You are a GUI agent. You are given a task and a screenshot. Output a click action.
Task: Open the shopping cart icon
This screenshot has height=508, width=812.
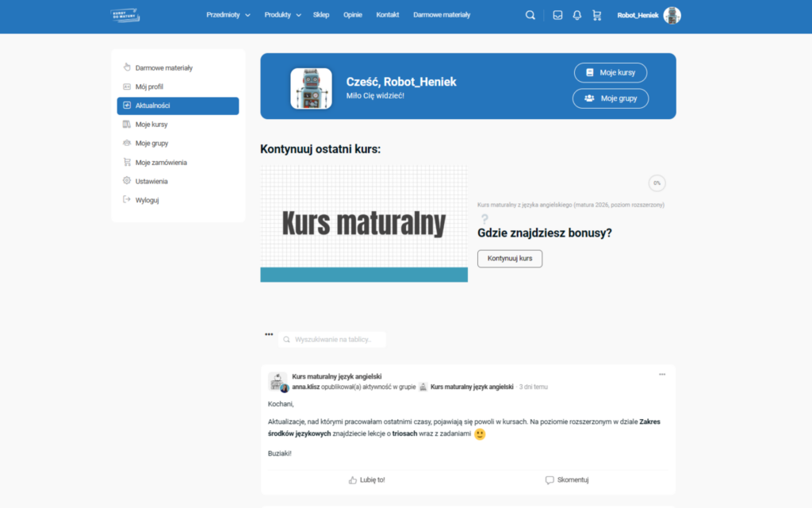(597, 15)
